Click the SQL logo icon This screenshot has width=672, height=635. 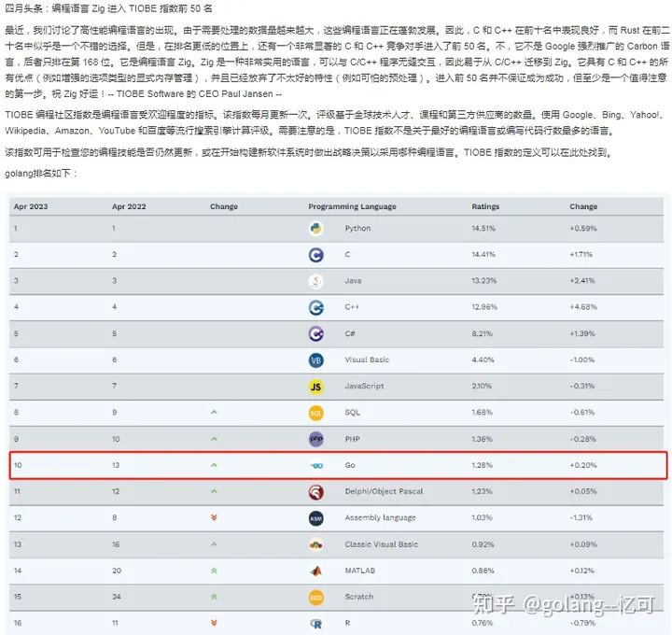[x=315, y=413]
